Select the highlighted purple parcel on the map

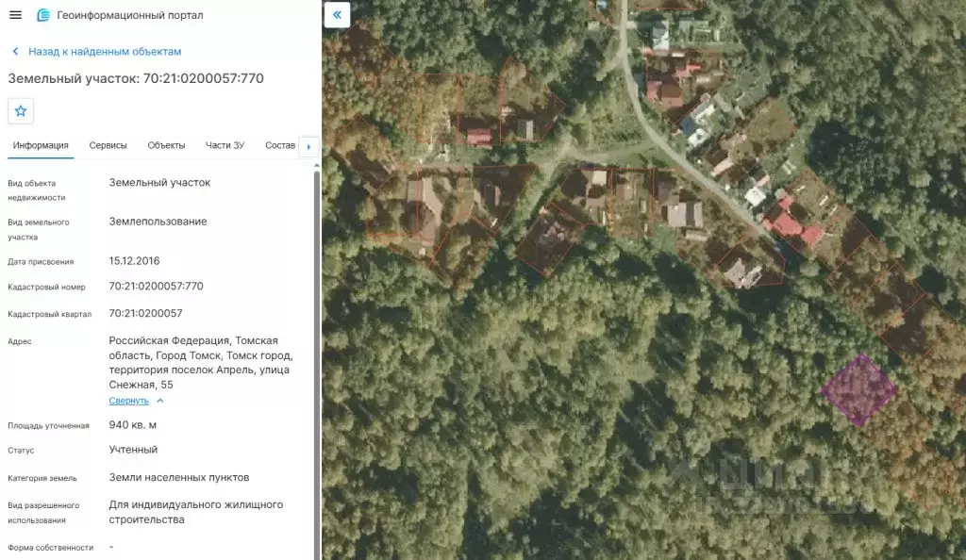(858, 389)
